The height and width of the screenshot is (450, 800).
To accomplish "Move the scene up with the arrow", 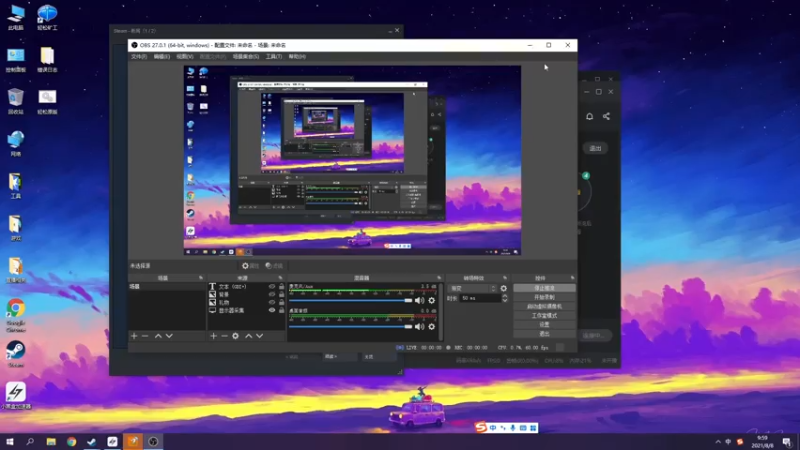I will [158, 336].
